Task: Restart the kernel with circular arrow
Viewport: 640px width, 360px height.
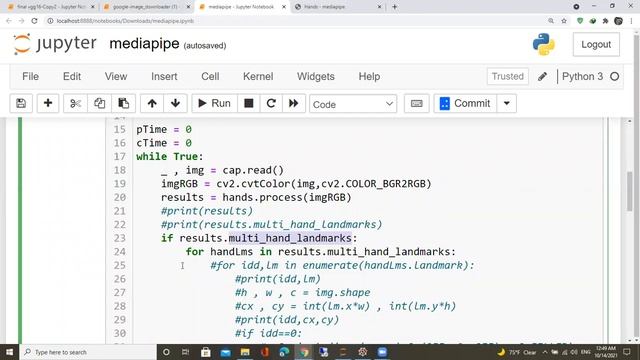Action: pyautogui.click(x=271, y=104)
